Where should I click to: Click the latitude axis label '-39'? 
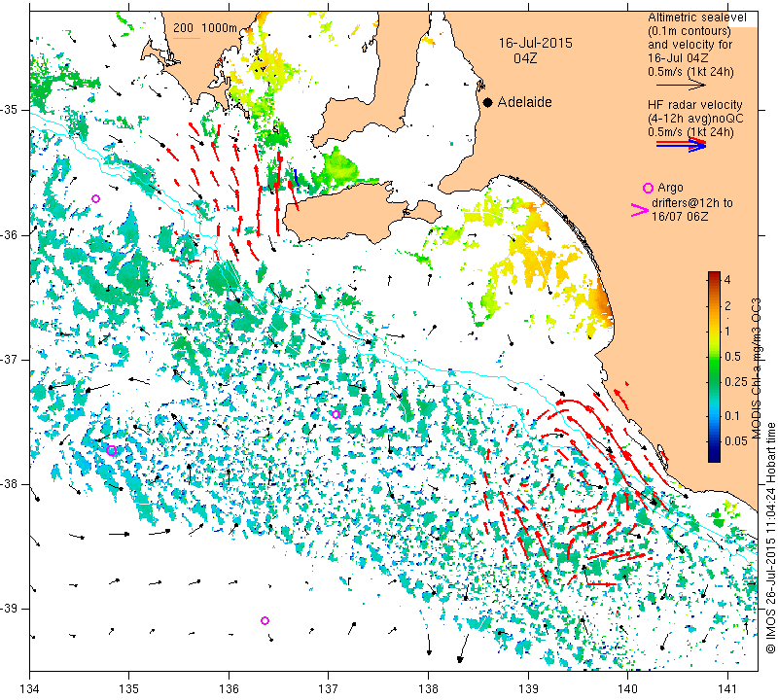9,609
